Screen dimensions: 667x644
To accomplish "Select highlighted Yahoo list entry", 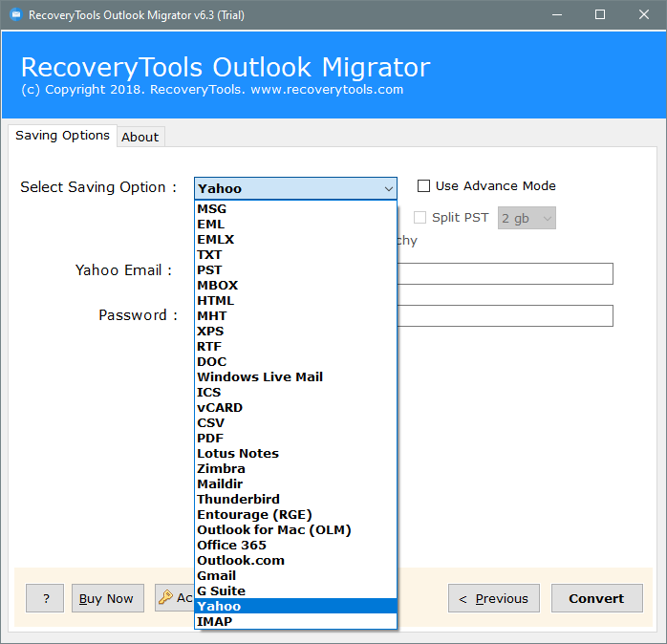I will coord(295,606).
